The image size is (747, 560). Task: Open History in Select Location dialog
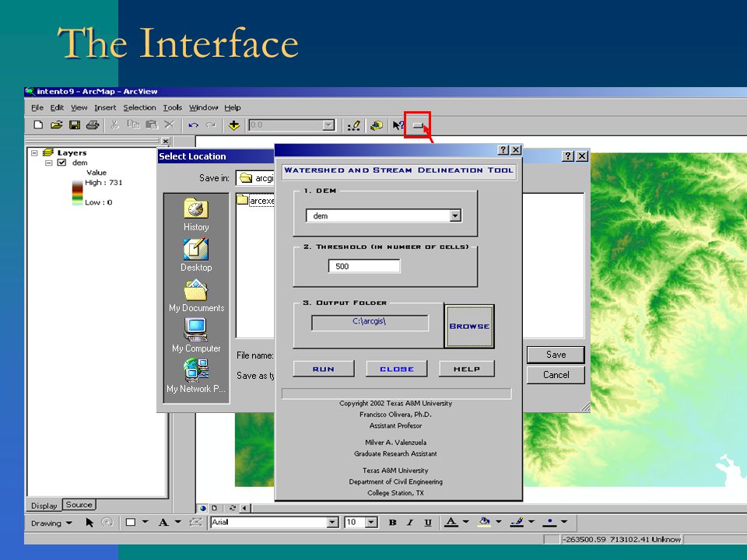196,215
